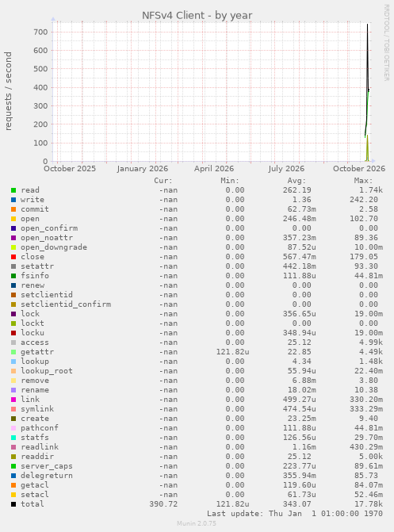Click the 'Last update' timestamp line

(295, 514)
